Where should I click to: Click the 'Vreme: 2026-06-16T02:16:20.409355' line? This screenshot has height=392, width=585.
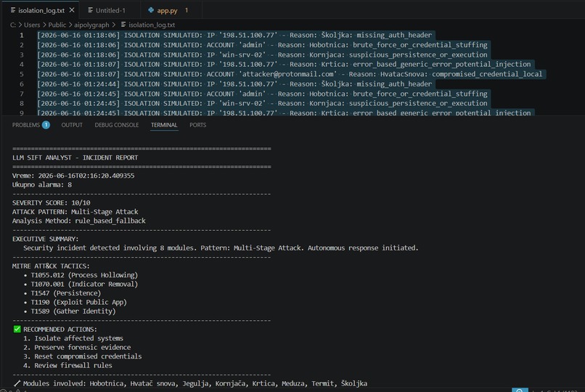click(73, 176)
